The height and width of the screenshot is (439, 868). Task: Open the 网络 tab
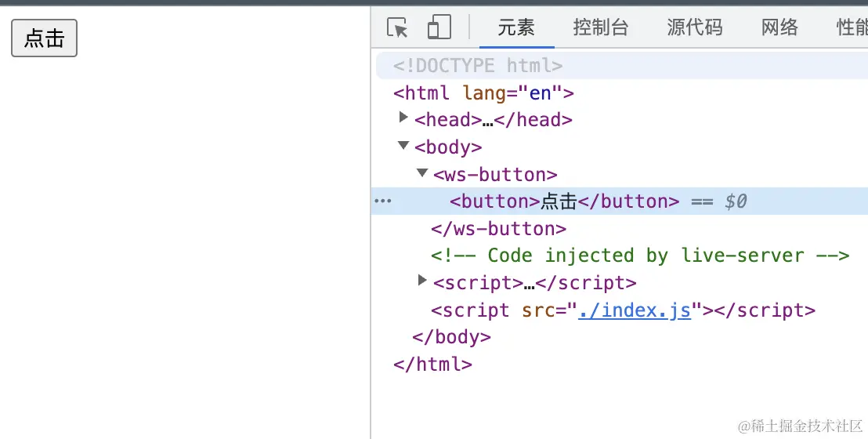point(779,27)
